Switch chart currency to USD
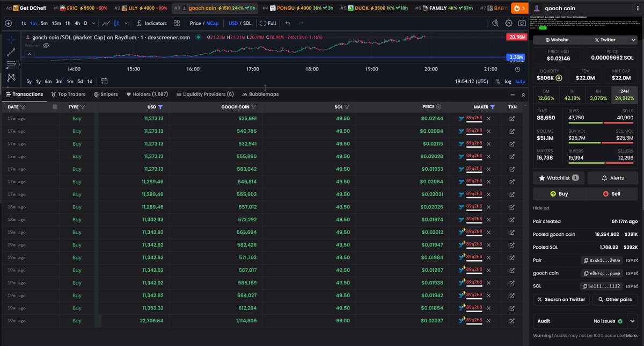The height and width of the screenshot is (346, 644). 233,23
